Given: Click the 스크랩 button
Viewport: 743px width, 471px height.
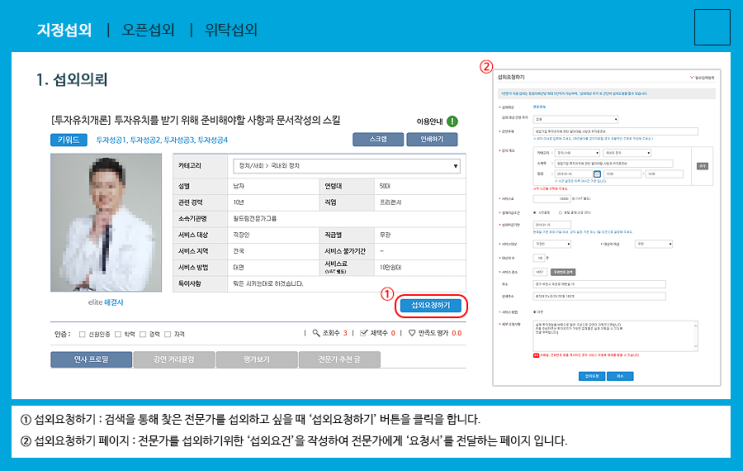Looking at the screenshot, I should click(378, 139).
